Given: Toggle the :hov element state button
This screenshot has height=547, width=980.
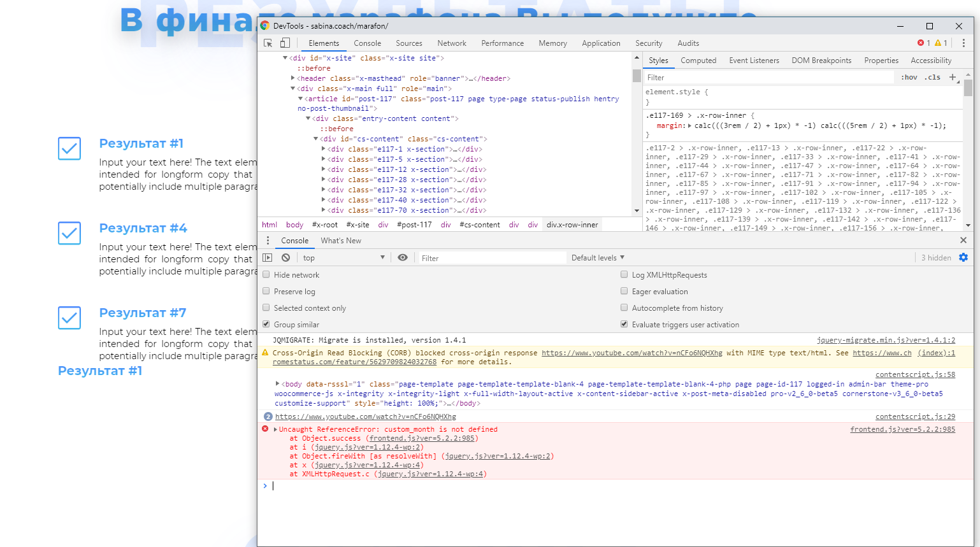Looking at the screenshot, I should pyautogui.click(x=909, y=77).
